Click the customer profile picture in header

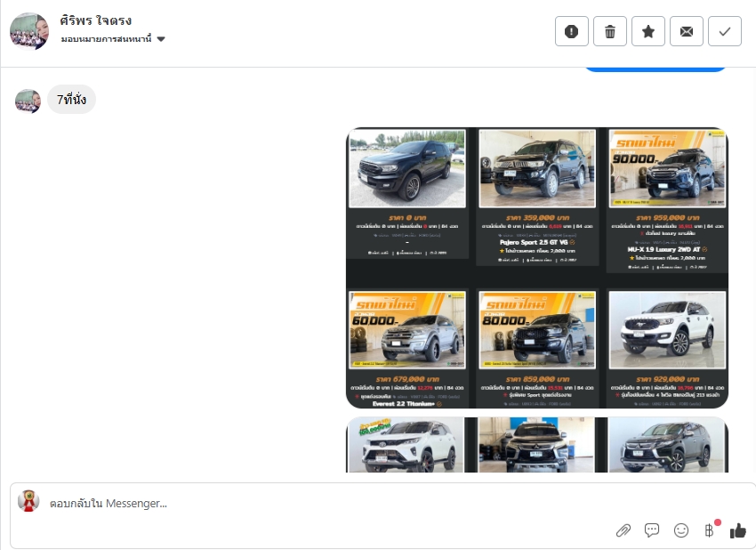[x=29, y=31]
